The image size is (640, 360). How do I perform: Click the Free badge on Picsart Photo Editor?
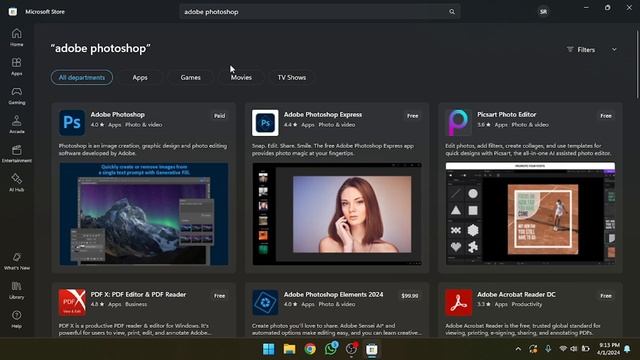606,116
